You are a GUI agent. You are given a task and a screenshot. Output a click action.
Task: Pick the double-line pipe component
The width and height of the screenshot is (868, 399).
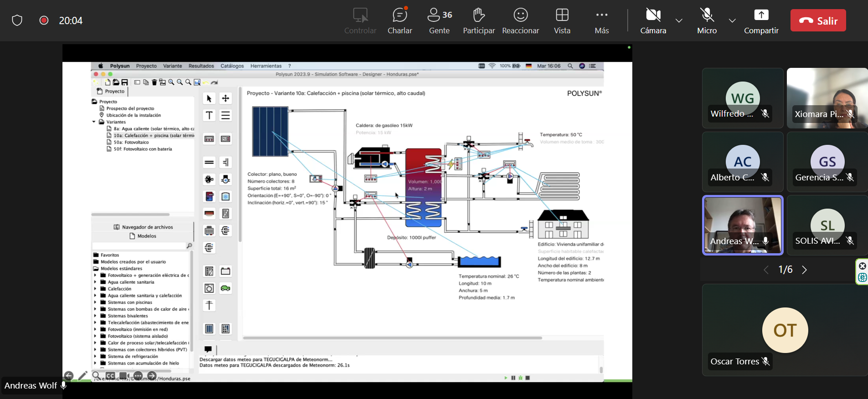tap(209, 162)
